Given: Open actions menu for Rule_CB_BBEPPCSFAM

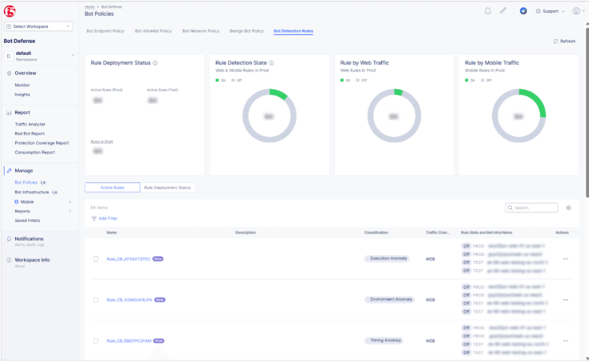Looking at the screenshot, I should [565, 341].
